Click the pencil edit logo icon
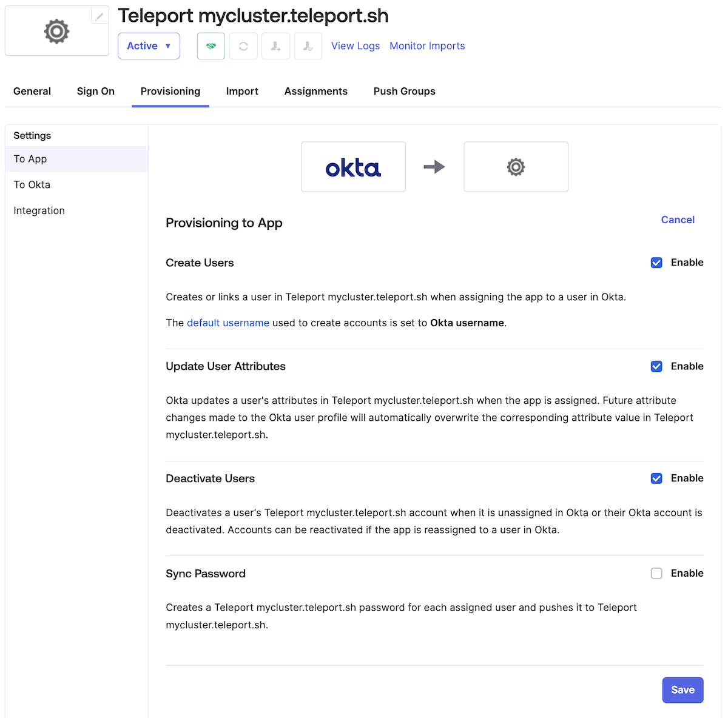Viewport: 728px width, 718px height. (x=99, y=16)
